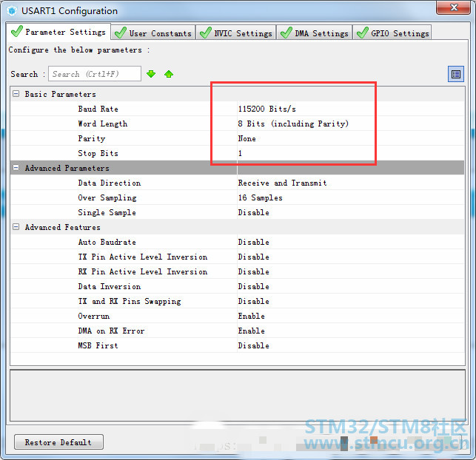Select the Auto Baudrate parameter label
The height and width of the screenshot is (460, 476).
click(x=107, y=242)
